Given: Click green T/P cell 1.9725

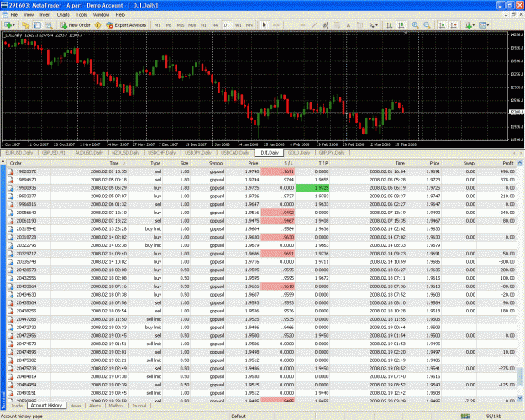Looking at the screenshot, I should 312,188.
